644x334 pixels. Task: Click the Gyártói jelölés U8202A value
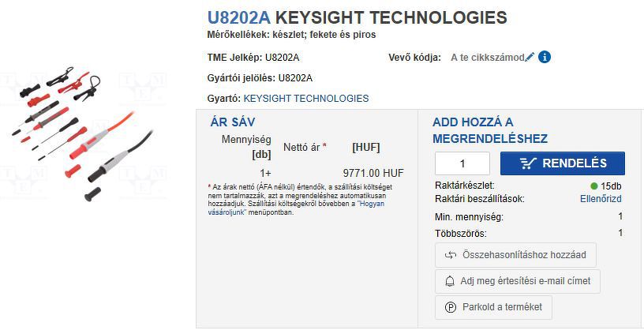295,77
